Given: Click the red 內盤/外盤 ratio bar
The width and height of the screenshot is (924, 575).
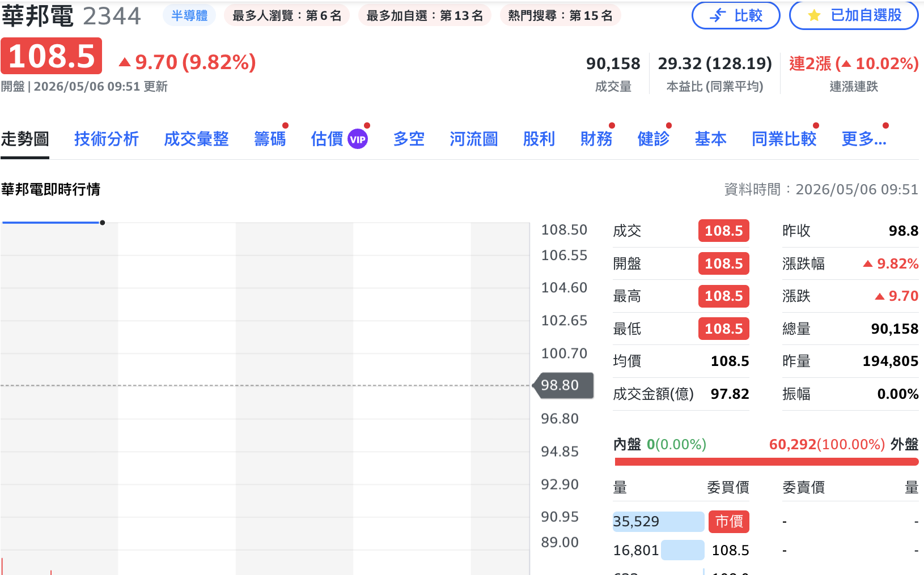Looking at the screenshot, I should point(766,462).
